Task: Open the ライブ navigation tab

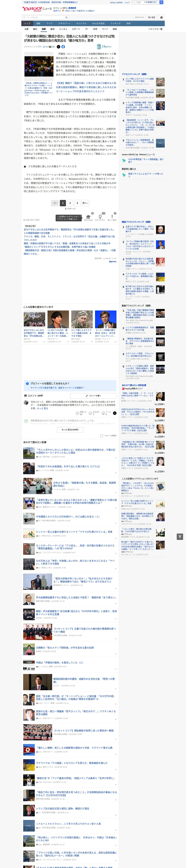Action: (x=49, y=24)
